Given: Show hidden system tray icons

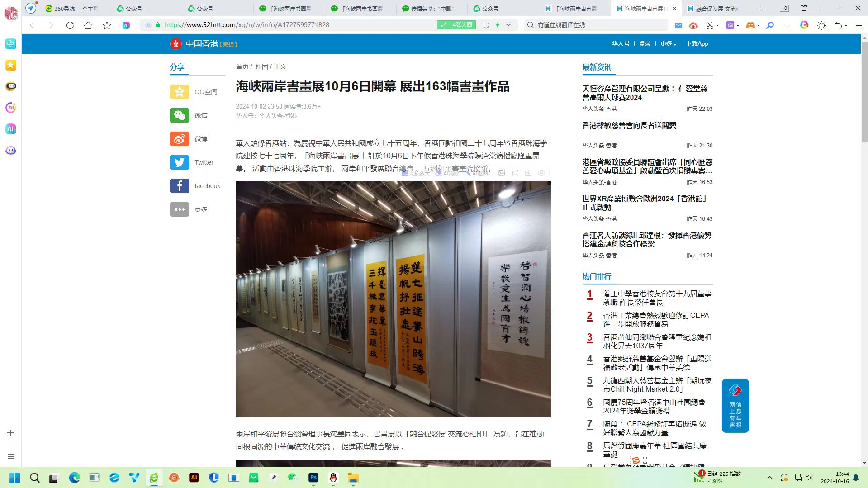Looking at the screenshot, I should [x=769, y=478].
